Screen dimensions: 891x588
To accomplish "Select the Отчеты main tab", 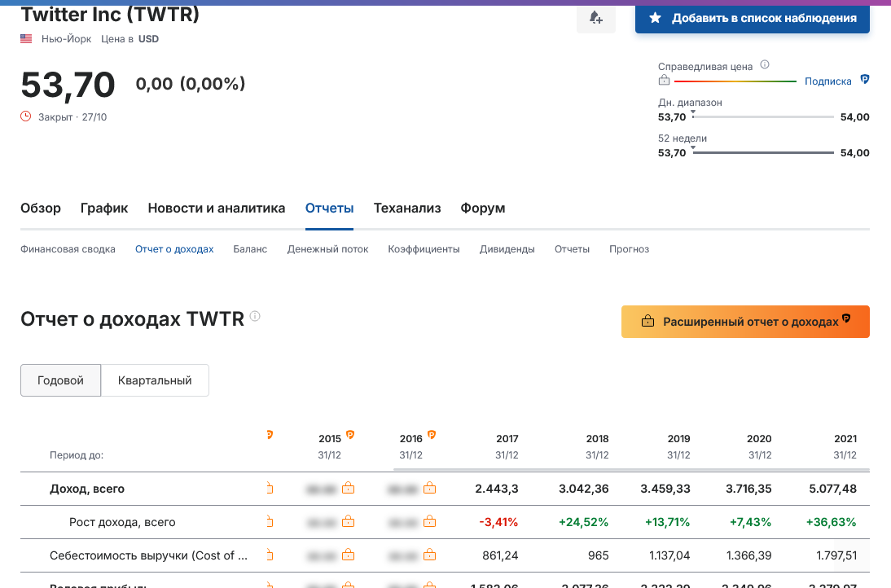I will click(329, 208).
